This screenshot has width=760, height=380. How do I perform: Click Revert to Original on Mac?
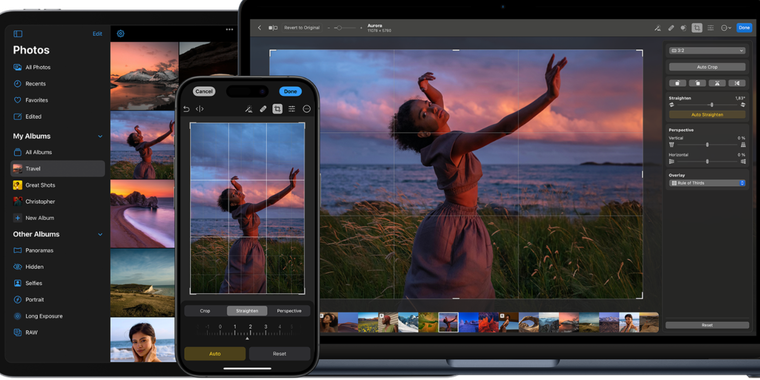[x=301, y=28]
